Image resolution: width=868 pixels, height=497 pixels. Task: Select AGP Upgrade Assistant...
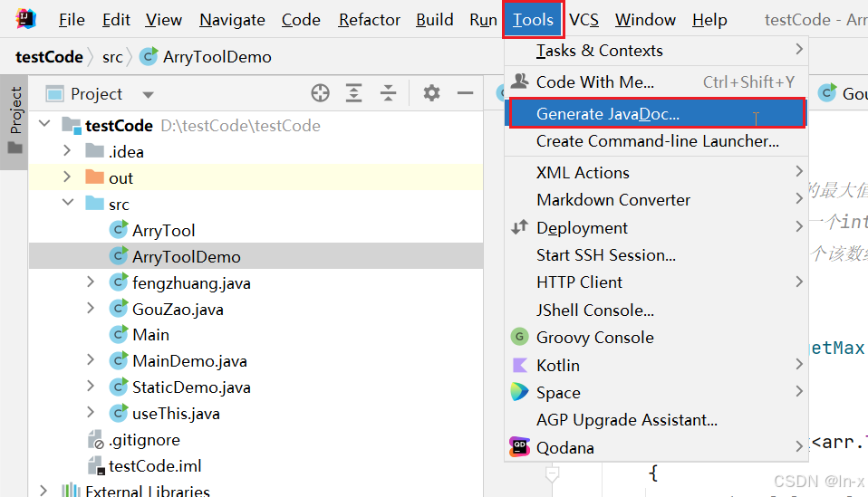[657, 420]
